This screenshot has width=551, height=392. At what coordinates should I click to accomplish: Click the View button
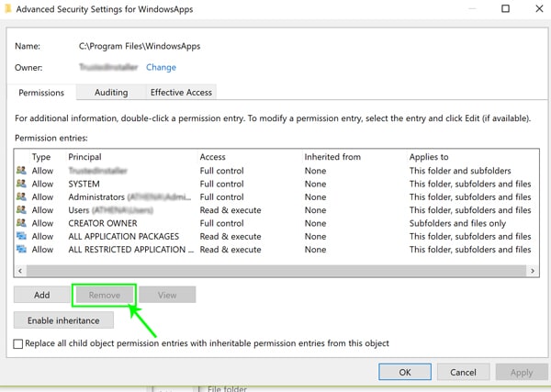click(x=167, y=295)
